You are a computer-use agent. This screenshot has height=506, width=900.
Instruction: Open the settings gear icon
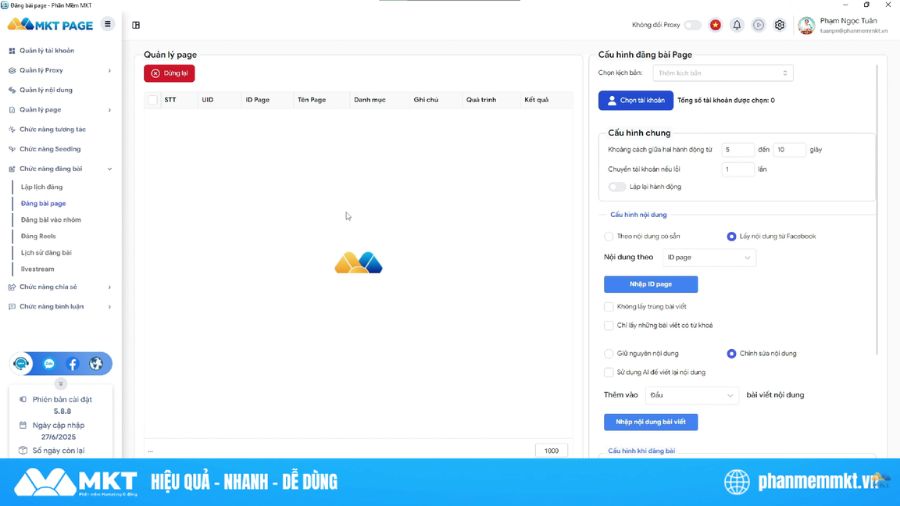(779, 25)
